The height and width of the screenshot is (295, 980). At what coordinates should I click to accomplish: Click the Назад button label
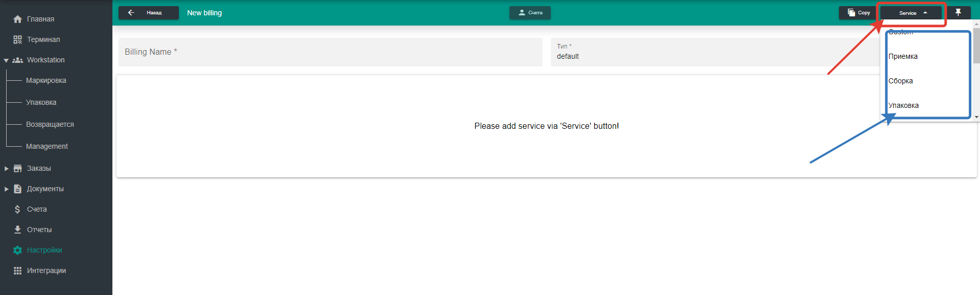click(154, 13)
